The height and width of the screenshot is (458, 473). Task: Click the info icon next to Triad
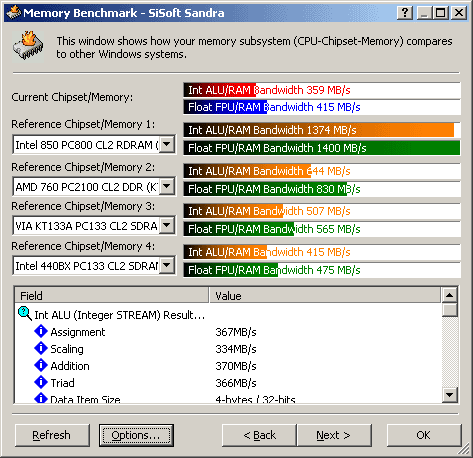[x=41, y=382]
